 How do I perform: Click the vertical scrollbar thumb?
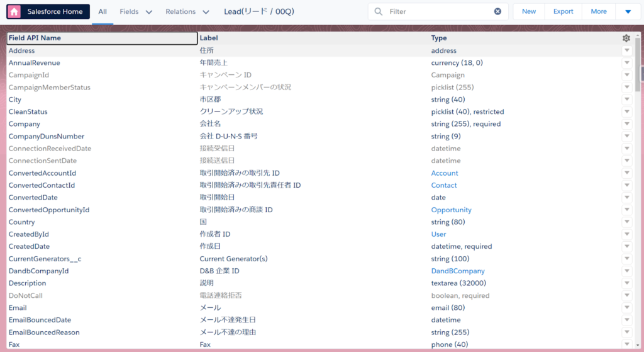638,65
